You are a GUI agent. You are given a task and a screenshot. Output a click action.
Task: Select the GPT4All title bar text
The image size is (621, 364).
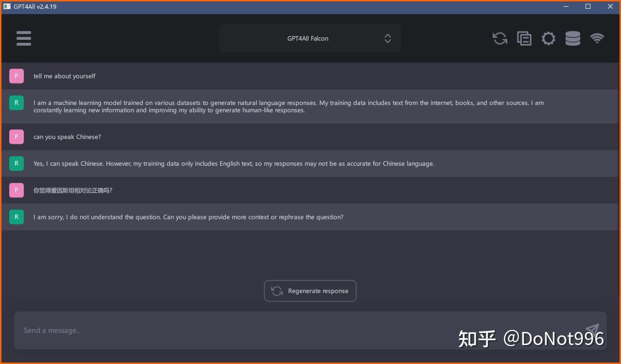34,6
